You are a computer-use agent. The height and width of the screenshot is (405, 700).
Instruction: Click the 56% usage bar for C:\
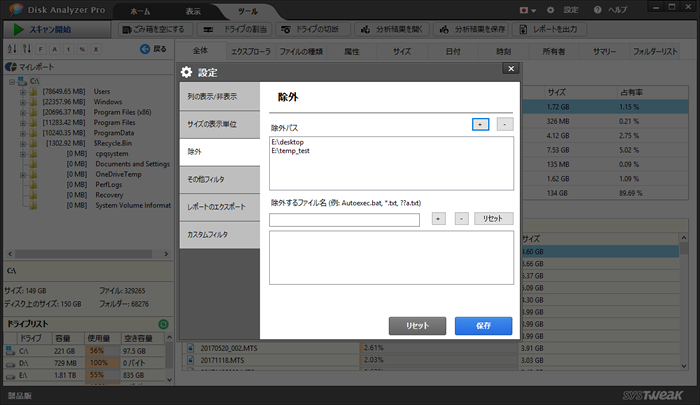point(102,351)
